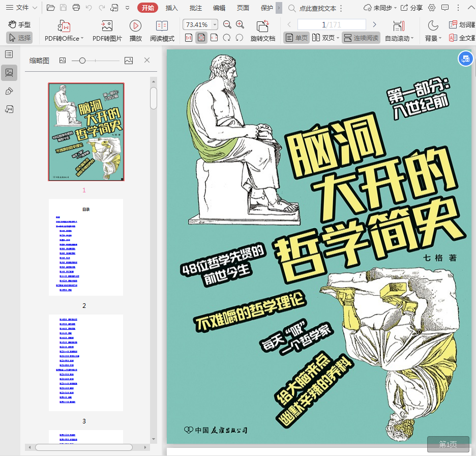Open the 文件 file menu dropdown
The image size is (476, 456).
(x=21, y=8)
